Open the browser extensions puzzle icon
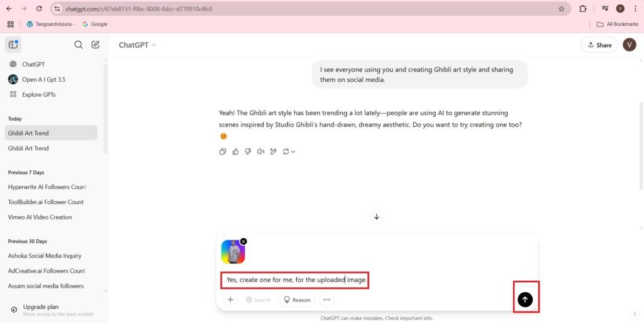The image size is (644, 323). tap(583, 9)
